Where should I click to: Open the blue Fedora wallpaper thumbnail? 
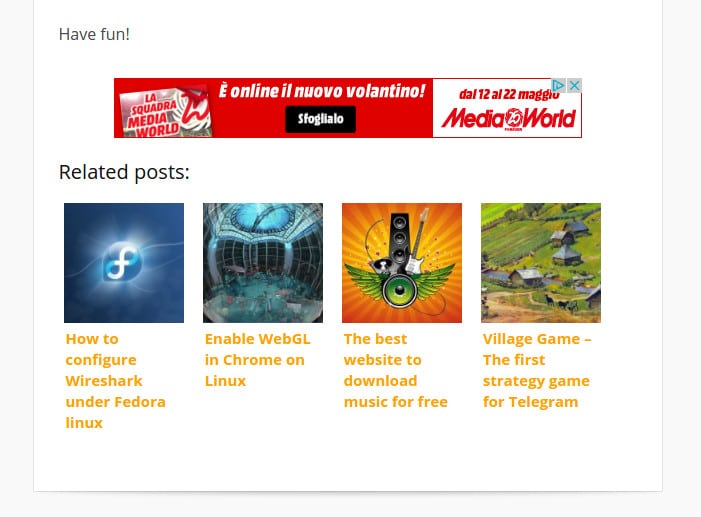(124, 263)
